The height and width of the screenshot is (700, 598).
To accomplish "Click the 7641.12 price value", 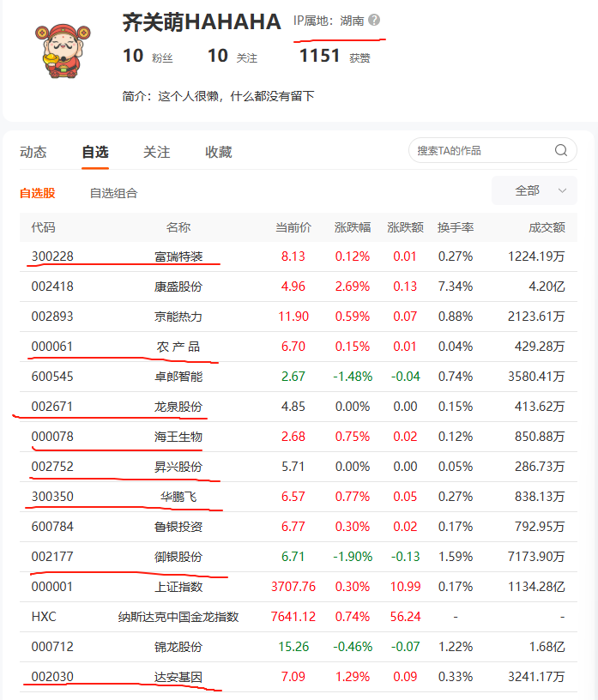I will click(x=293, y=617).
